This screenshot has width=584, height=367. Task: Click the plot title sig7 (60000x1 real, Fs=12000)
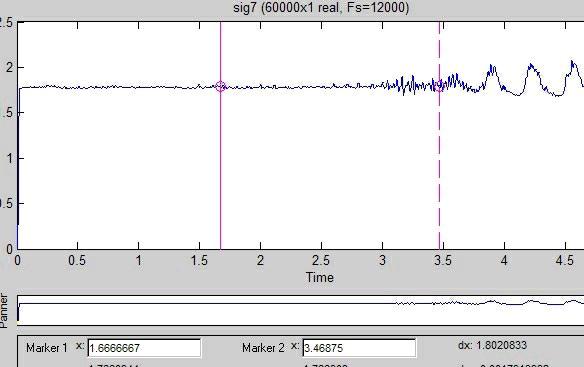[321, 7]
